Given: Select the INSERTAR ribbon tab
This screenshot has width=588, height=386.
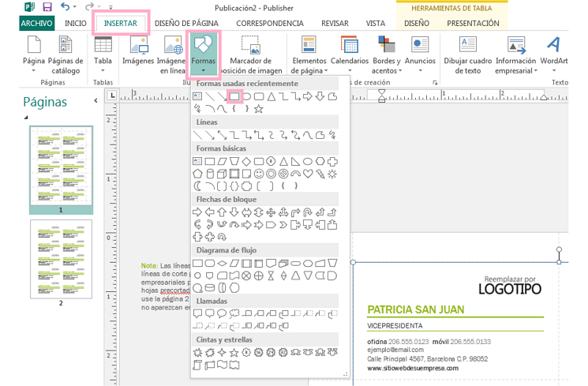Looking at the screenshot, I should pyautogui.click(x=121, y=23).
